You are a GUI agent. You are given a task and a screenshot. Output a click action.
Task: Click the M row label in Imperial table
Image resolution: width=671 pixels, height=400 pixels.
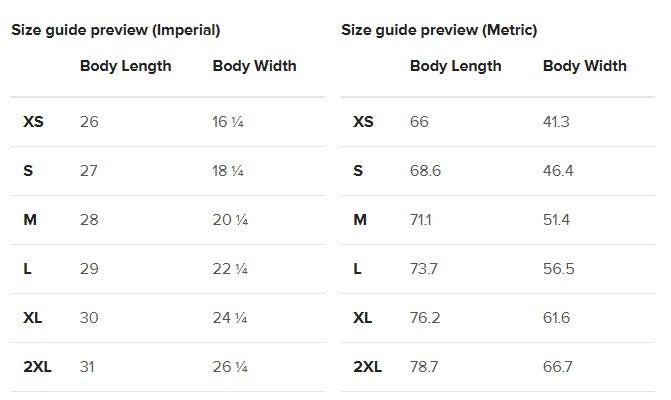pyautogui.click(x=30, y=220)
